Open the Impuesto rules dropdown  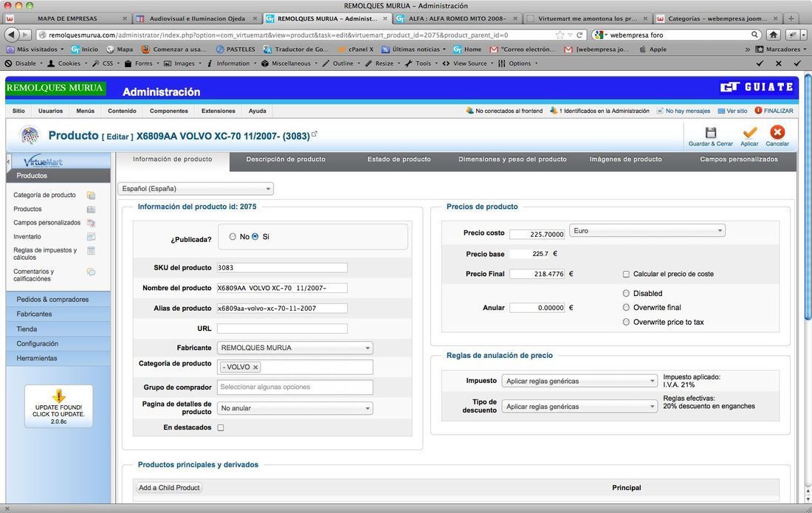click(579, 381)
